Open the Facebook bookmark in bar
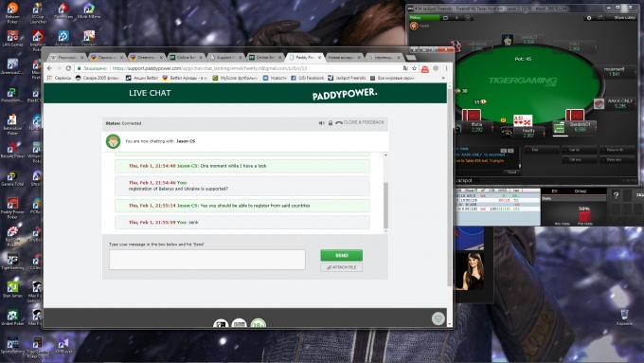644x363 pixels. point(307,78)
